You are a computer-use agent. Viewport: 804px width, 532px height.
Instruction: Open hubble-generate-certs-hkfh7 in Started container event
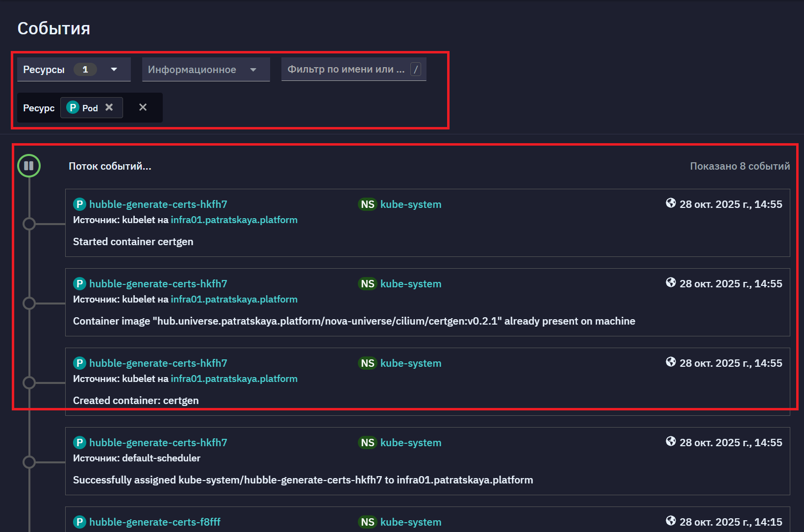click(x=158, y=204)
